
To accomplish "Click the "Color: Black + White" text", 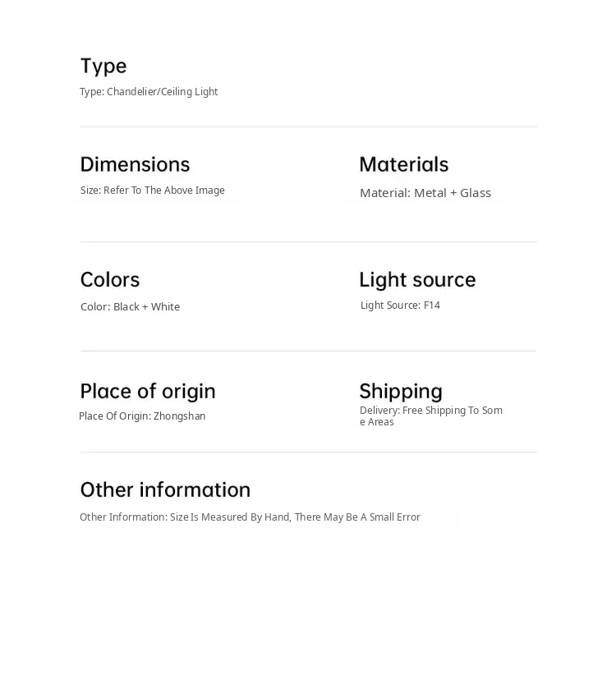I will 130,307.
